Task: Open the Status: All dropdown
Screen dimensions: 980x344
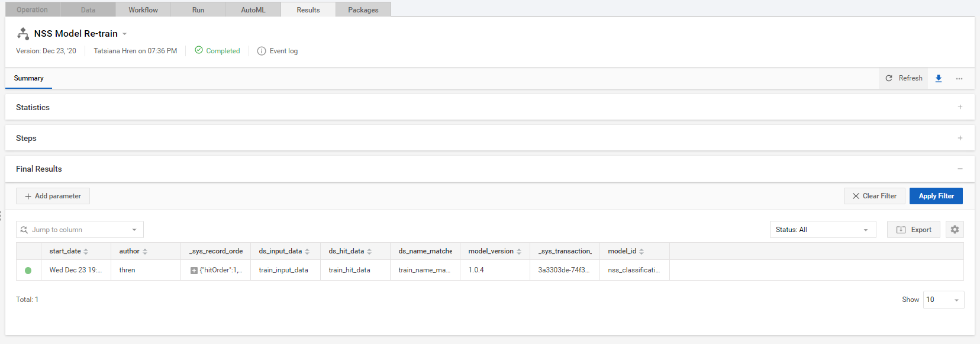Action: point(823,230)
